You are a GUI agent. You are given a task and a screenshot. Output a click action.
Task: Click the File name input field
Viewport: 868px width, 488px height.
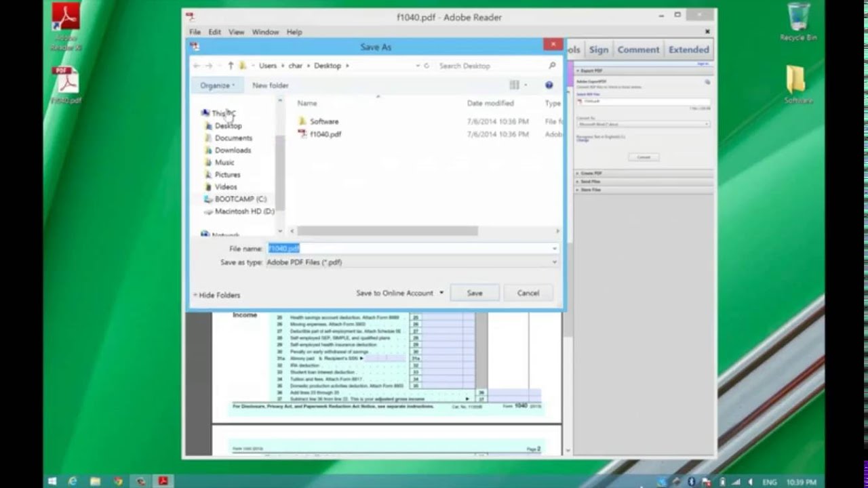408,249
